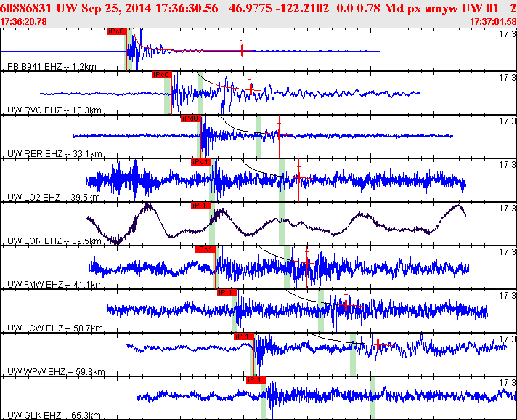Select the iPc1 pick flag on station FMW
The width and height of the screenshot is (517, 420).
pyautogui.click(x=205, y=249)
